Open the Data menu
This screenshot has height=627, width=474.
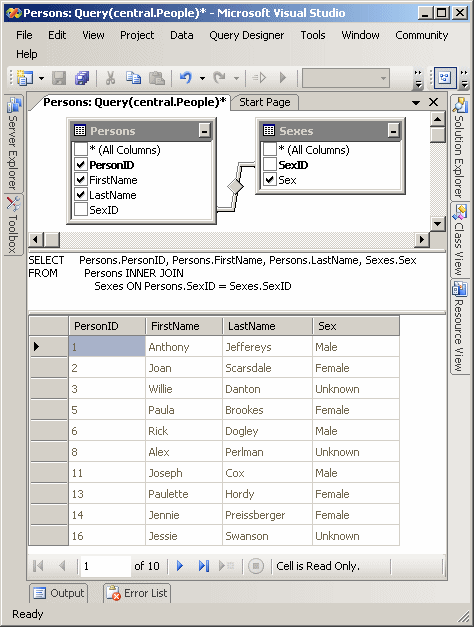(x=182, y=35)
